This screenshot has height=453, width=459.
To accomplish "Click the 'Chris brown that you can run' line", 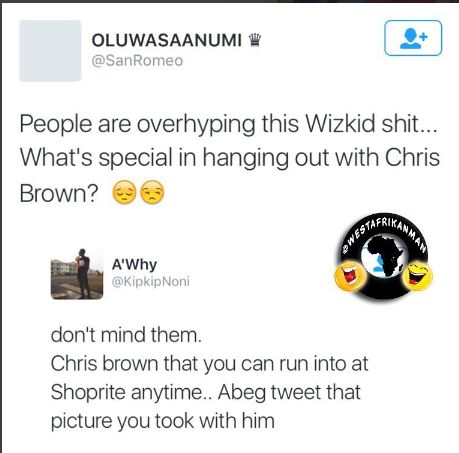I will [x=209, y=364].
